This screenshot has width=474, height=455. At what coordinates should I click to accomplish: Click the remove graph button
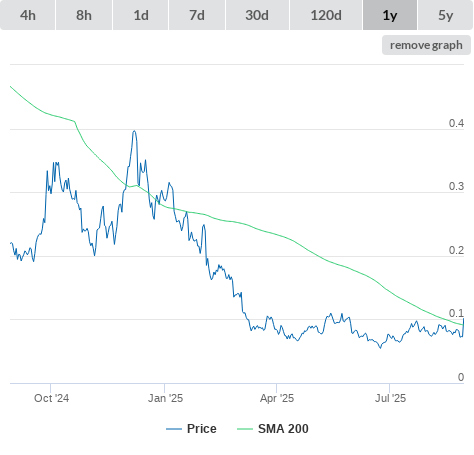coord(426,45)
